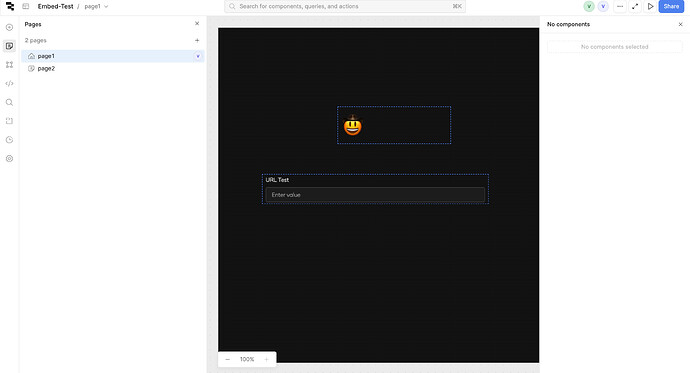Zoom in with the plus button
This screenshot has width=690, height=373.
pos(266,359)
